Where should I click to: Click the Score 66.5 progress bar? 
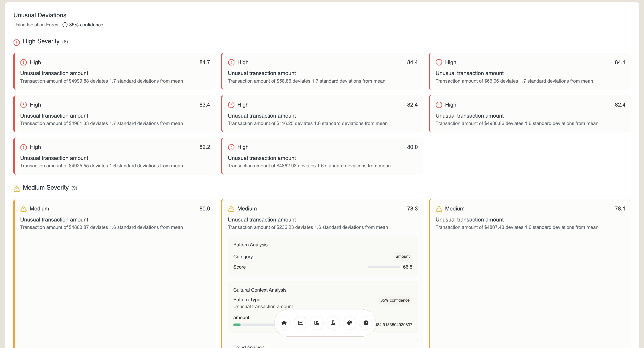pyautogui.click(x=384, y=267)
